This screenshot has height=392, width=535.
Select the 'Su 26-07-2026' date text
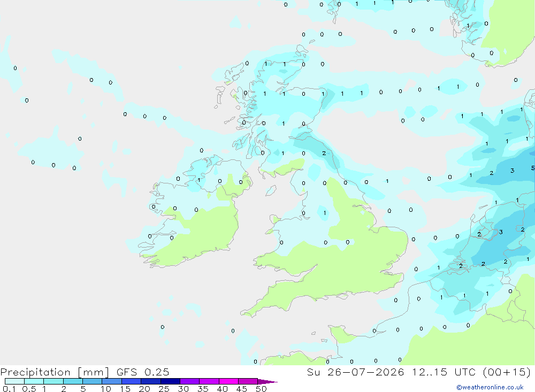pyautogui.click(x=356, y=372)
